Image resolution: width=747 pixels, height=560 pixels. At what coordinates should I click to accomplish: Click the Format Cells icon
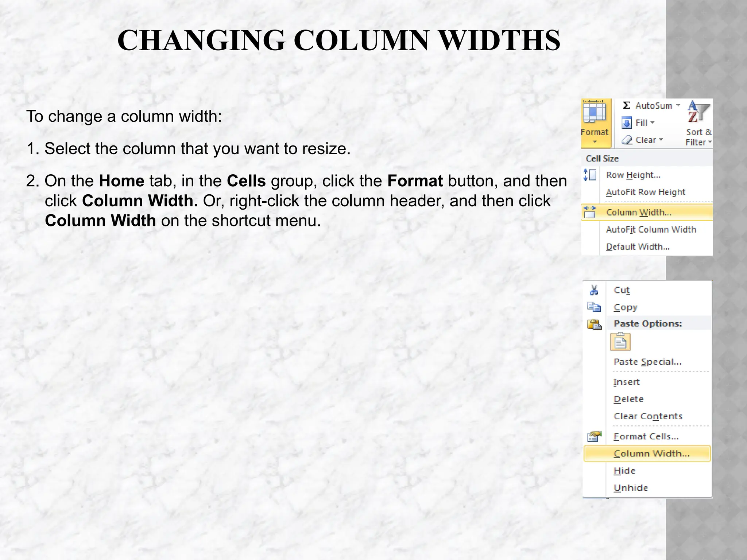[594, 436]
